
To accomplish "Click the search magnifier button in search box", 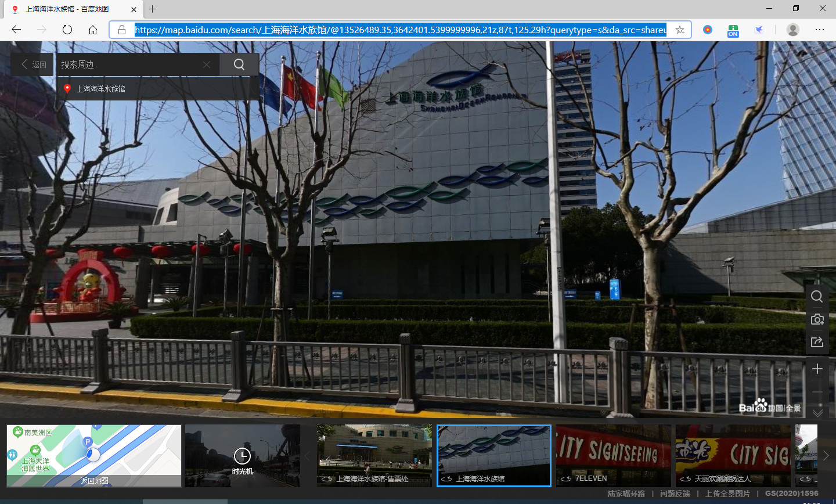I will point(239,64).
